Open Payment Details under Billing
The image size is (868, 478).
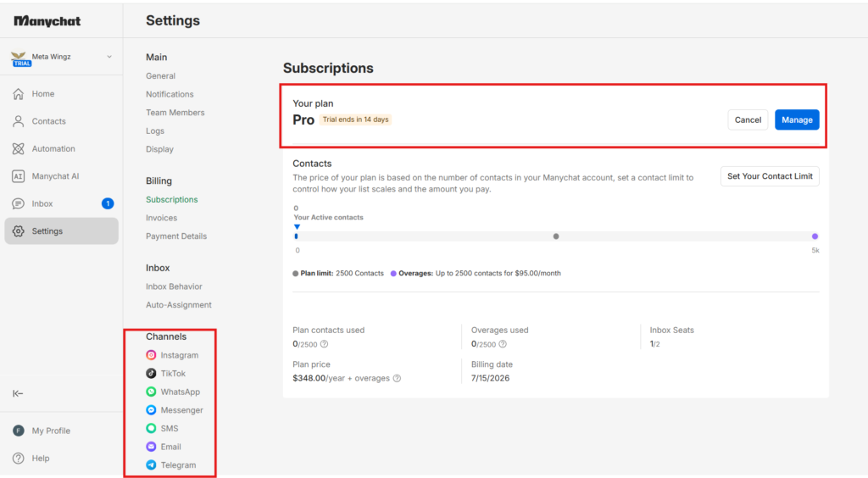(176, 236)
